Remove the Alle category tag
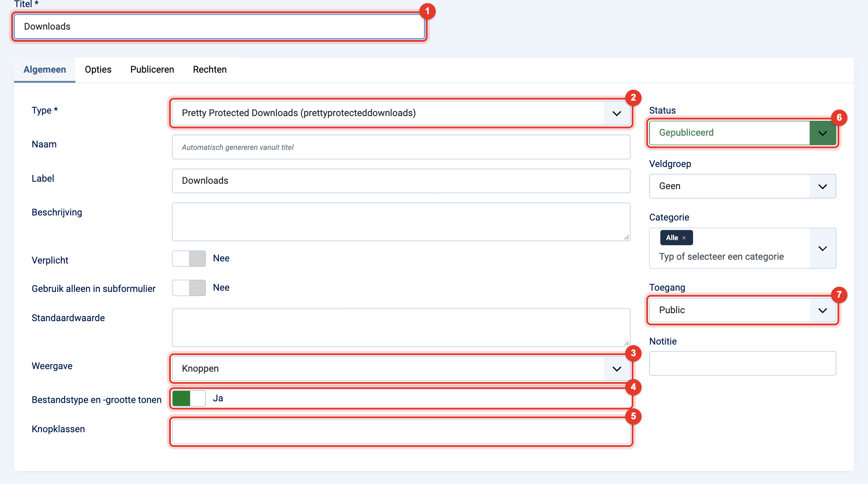Viewport: 868px width, 484px height. click(684, 238)
